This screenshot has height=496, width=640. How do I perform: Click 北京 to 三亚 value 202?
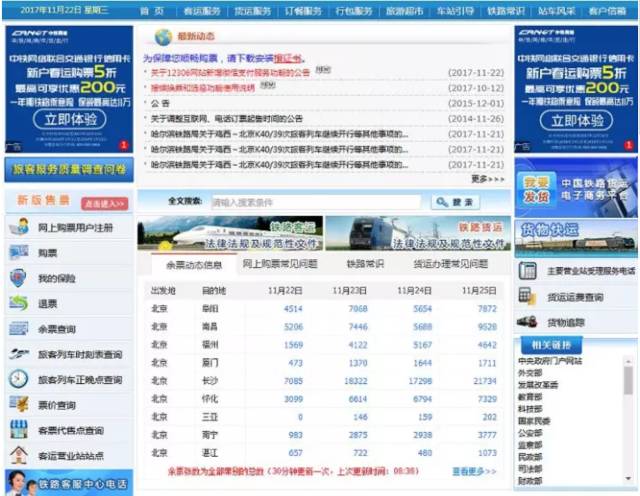[x=489, y=417]
